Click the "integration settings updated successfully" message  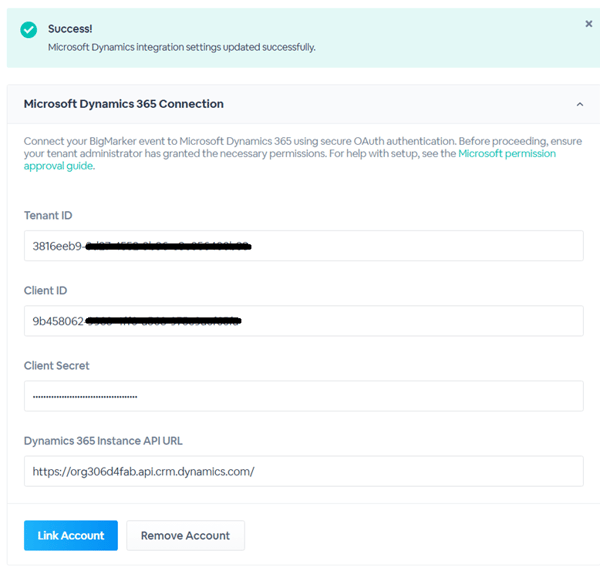pyautogui.click(x=181, y=47)
